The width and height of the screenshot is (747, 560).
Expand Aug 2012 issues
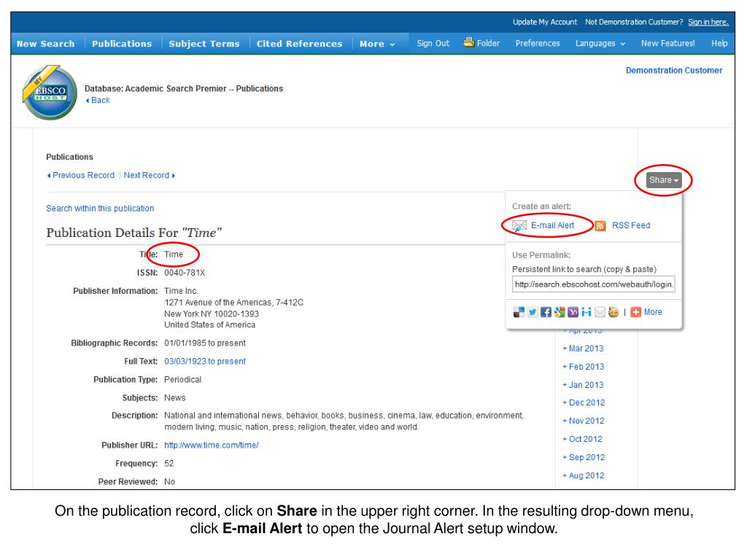(583, 475)
